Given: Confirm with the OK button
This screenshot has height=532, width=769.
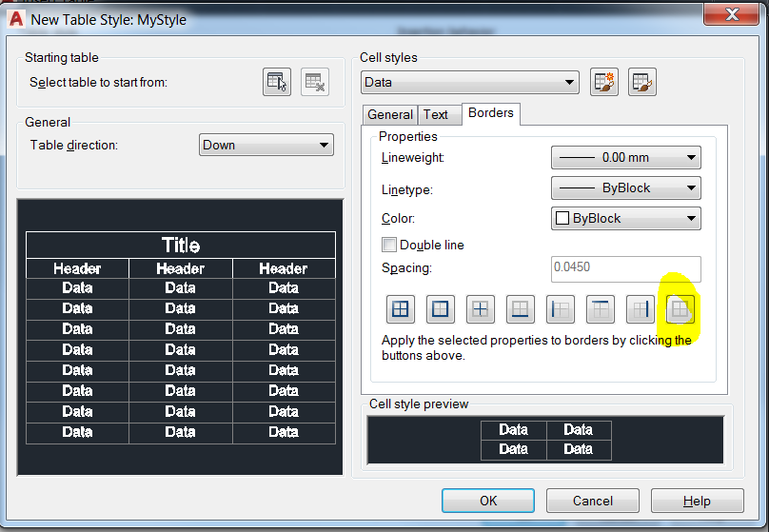Looking at the screenshot, I should click(x=488, y=501).
